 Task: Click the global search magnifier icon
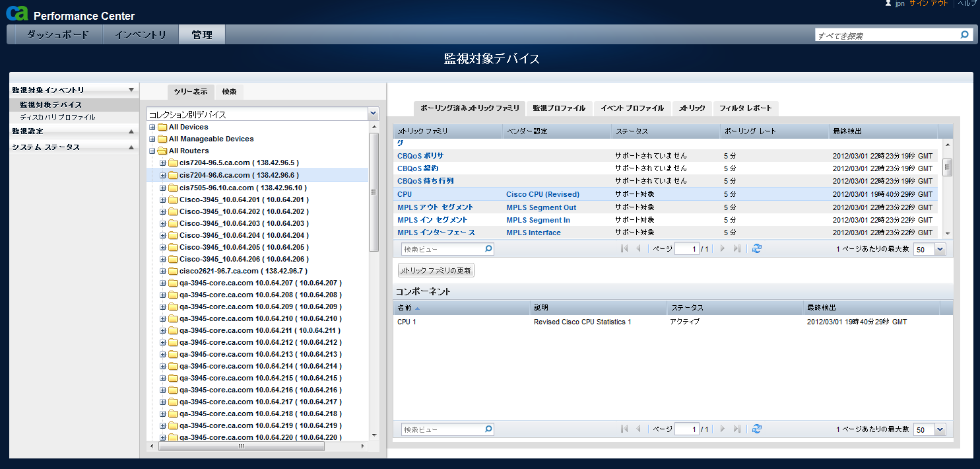point(964,35)
